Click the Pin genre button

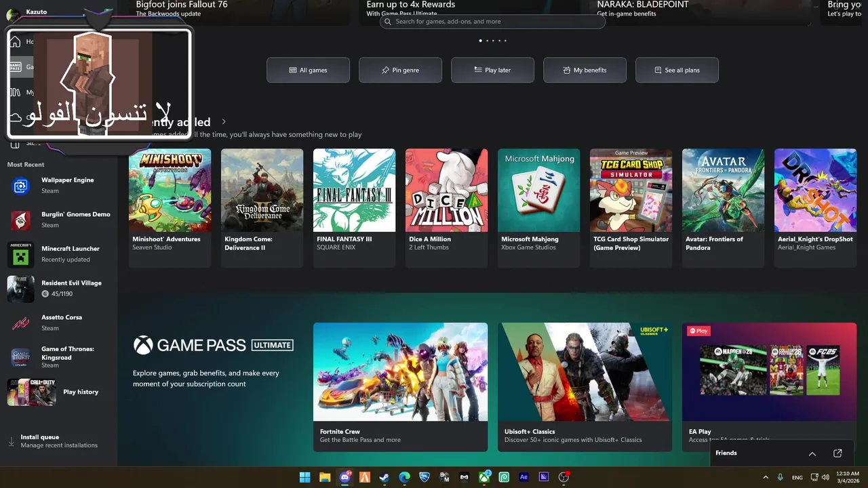tap(400, 70)
